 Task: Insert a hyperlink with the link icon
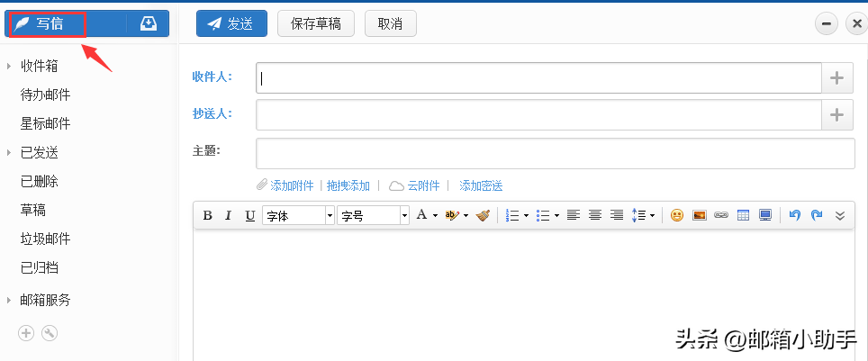720,215
